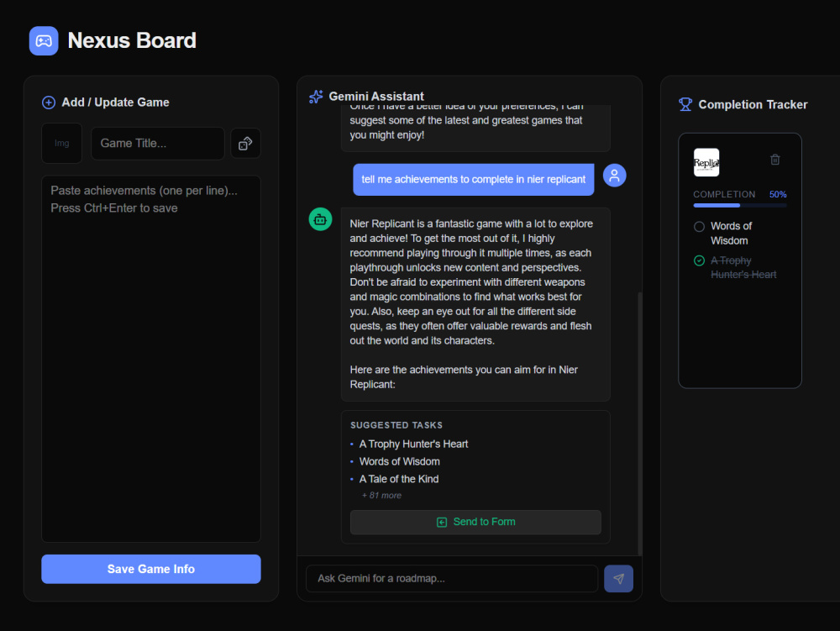840x631 pixels.
Task: Click the Nexus Board gamepad logo
Action: 44,40
